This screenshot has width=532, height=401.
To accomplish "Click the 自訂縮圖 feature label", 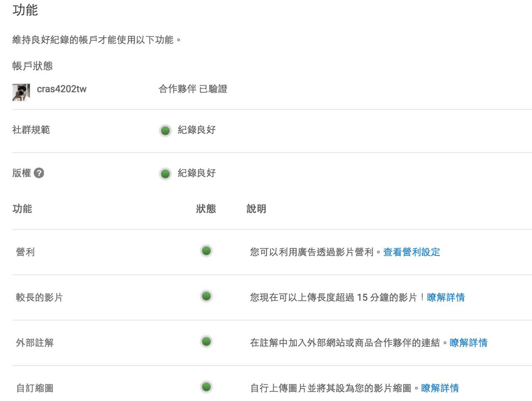I will pos(35,388).
